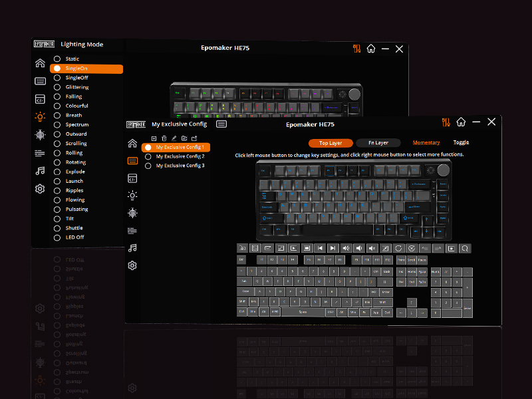532x399 pixels.
Task: Select the keyboard key-mapping sidebar icon
Action: click(x=132, y=160)
